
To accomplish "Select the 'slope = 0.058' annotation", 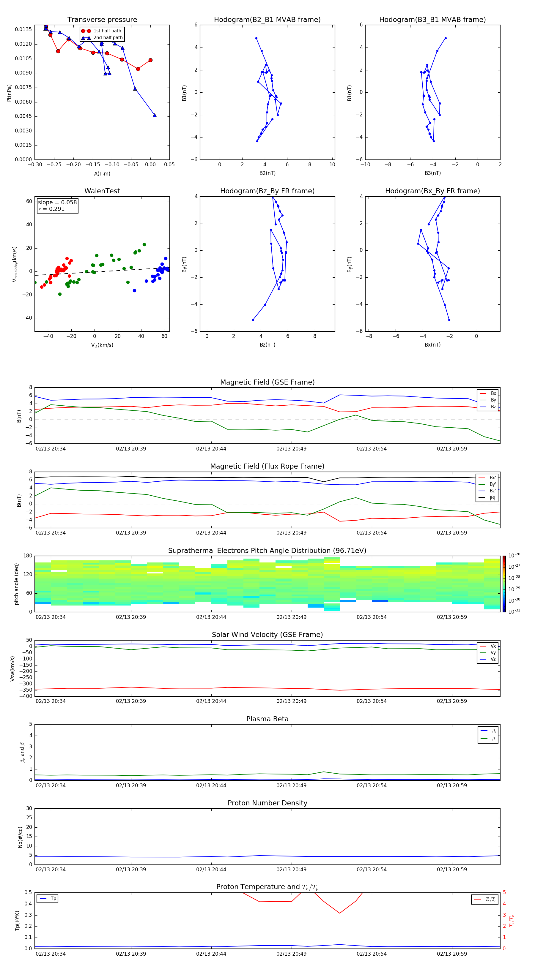I will [57, 203].
